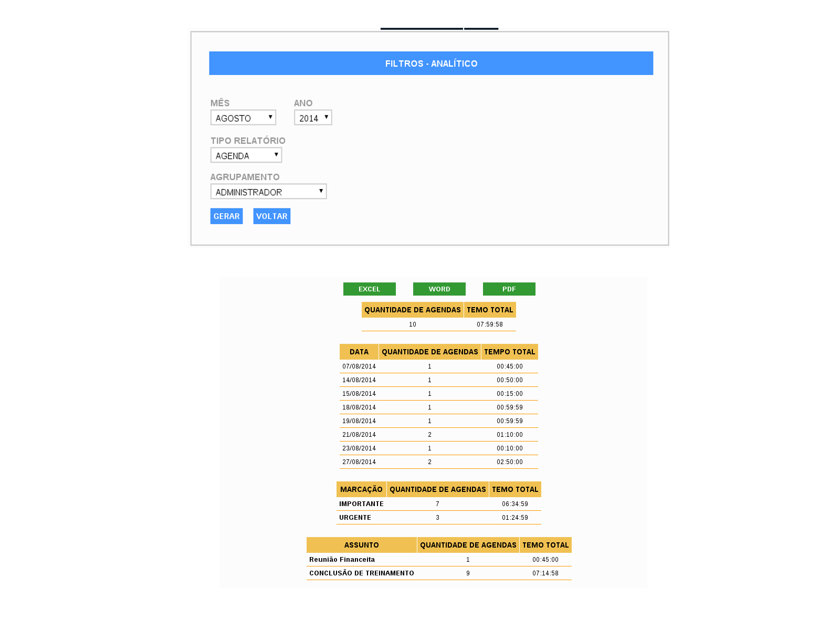Select the 07/08/2014 date row
Viewport: 840px width, 630px height.
359,366
